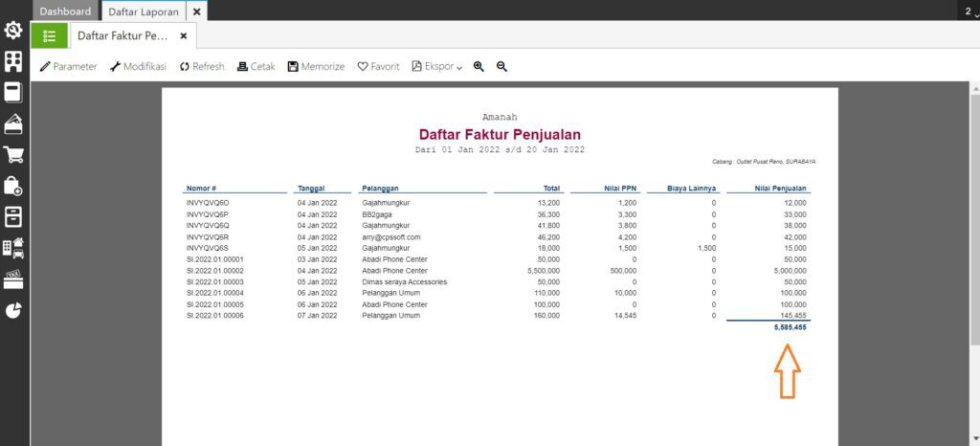Open the shopping bag plus sidebar icon
This screenshot has width=980, height=446.
pos(13,186)
